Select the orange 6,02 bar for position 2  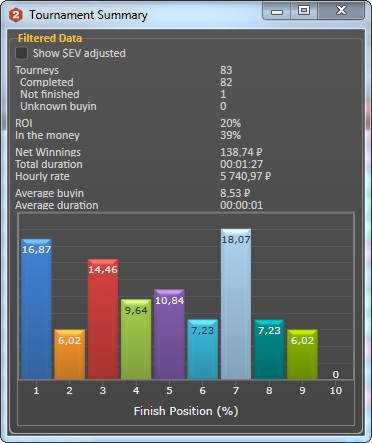click(x=69, y=354)
